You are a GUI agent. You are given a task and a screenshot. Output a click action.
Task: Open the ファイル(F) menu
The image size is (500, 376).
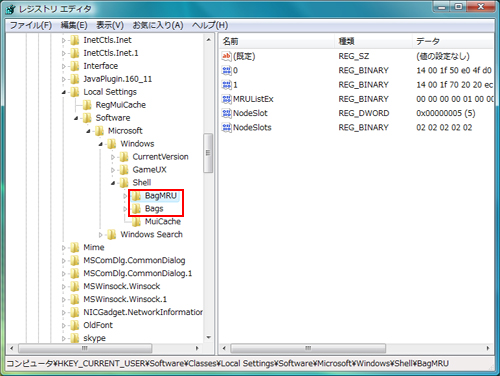click(31, 25)
